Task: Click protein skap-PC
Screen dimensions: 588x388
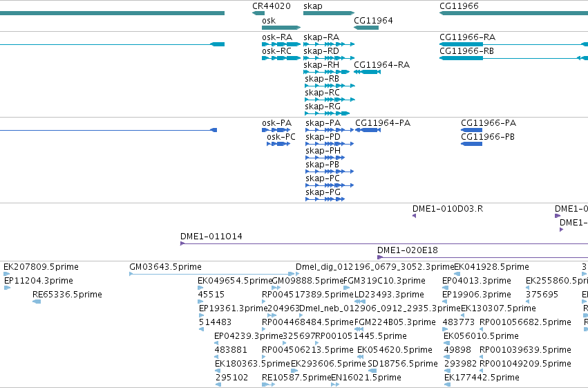Action: tap(330, 185)
